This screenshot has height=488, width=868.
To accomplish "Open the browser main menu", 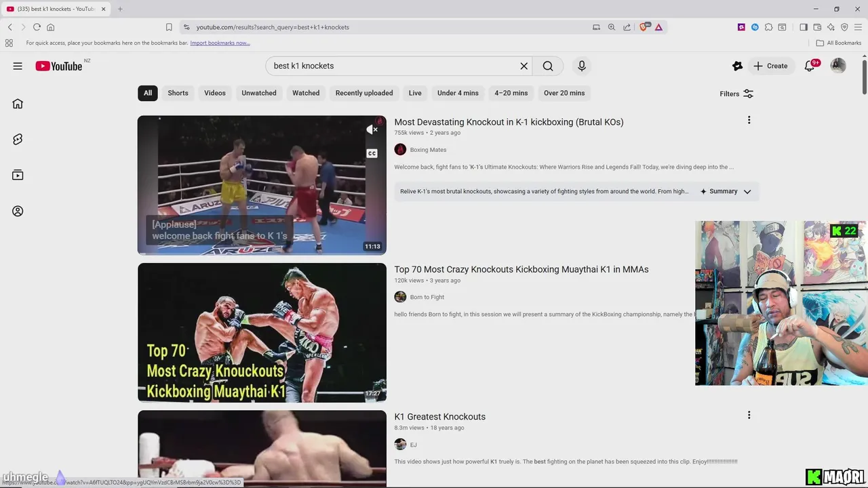I will 858,27.
